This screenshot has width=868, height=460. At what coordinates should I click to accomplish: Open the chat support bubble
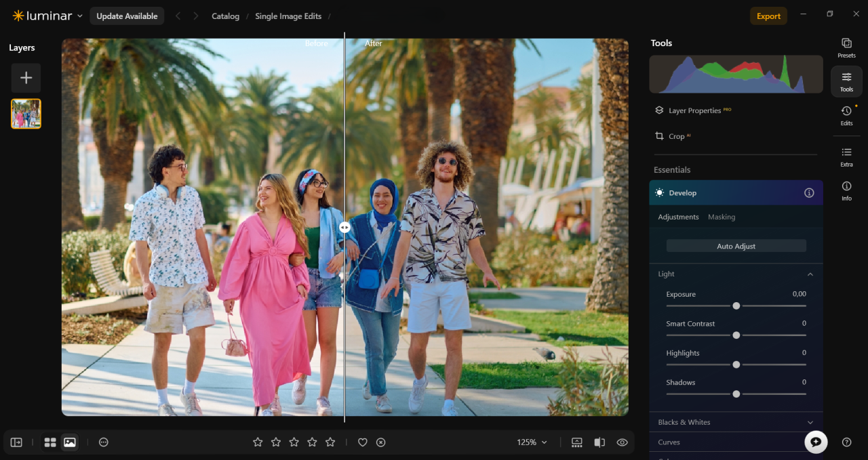pos(816,442)
